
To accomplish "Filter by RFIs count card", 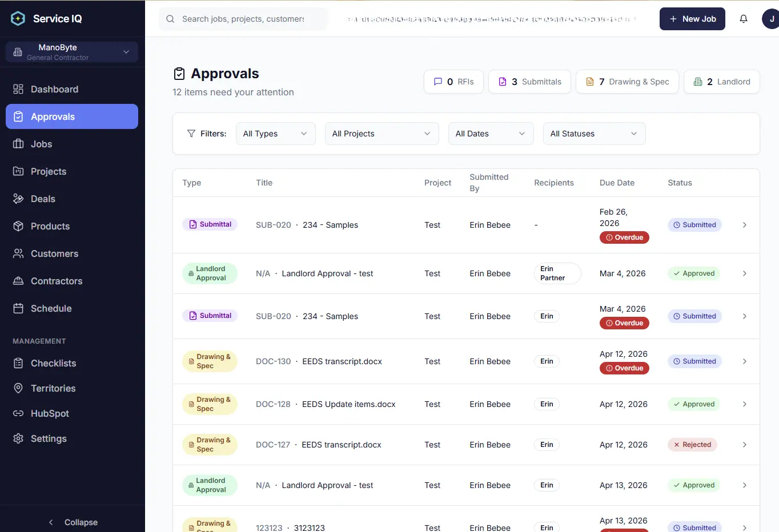I will pyautogui.click(x=453, y=82).
